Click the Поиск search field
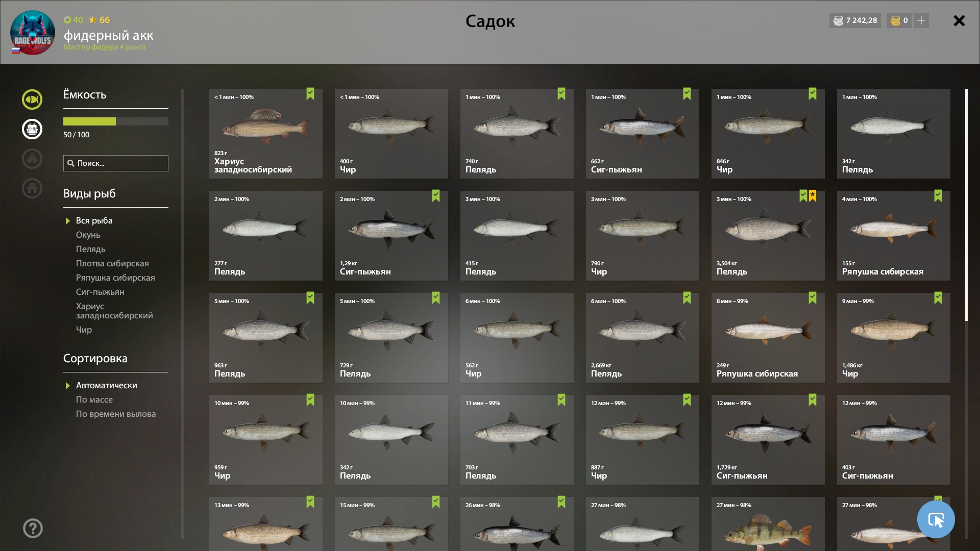This screenshot has height=551, width=980. pyautogui.click(x=116, y=163)
